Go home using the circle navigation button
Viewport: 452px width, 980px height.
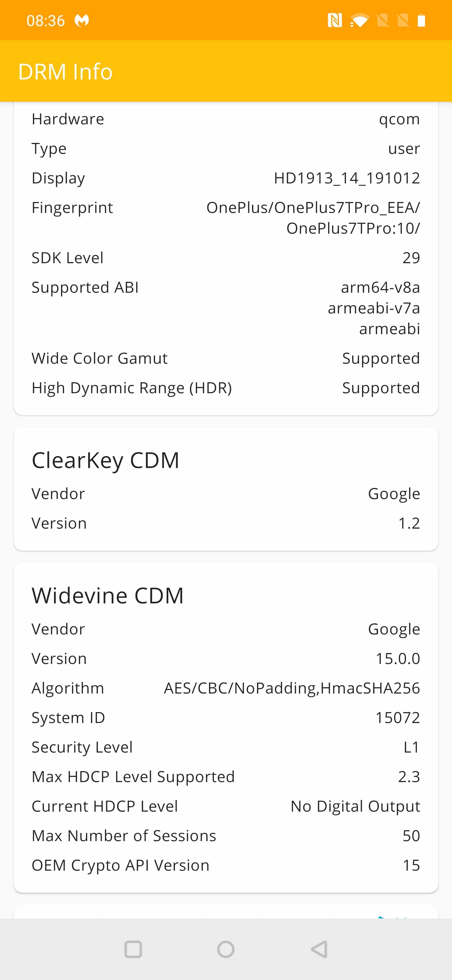coord(226,949)
